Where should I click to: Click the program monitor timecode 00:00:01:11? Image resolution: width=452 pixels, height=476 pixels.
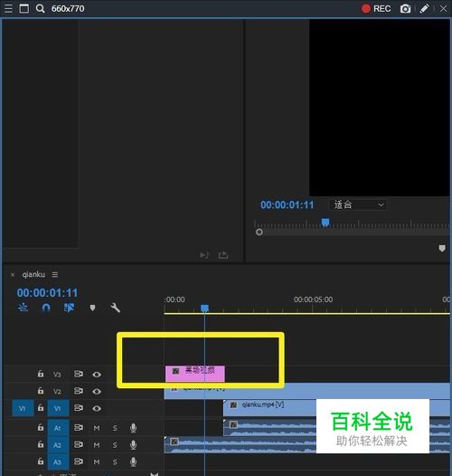coord(287,205)
